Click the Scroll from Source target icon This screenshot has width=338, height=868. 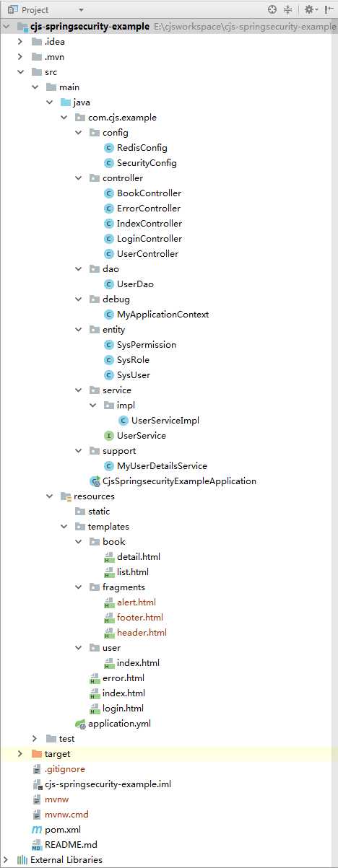point(272,9)
